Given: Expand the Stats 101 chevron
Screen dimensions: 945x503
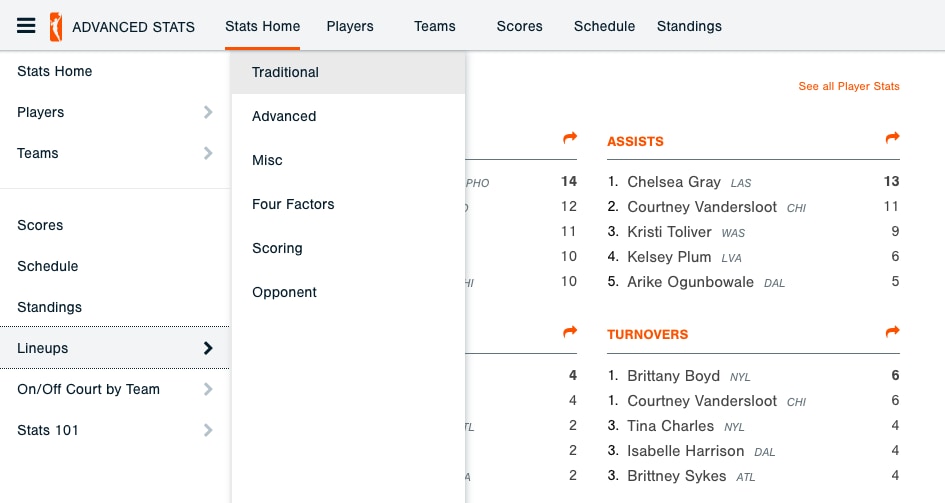Looking at the screenshot, I should click(x=208, y=430).
